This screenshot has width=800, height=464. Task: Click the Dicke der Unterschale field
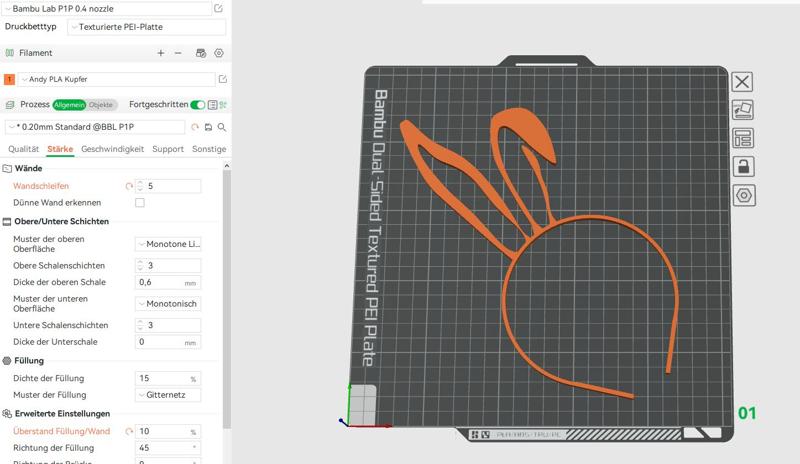pyautogui.click(x=168, y=342)
